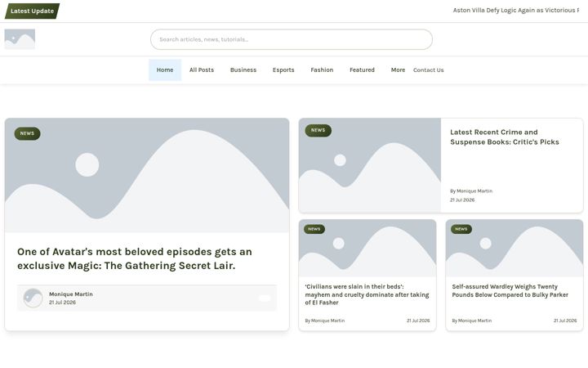
Task: Click NEWS badge on the Wardley Parker card
Action: click(461, 229)
